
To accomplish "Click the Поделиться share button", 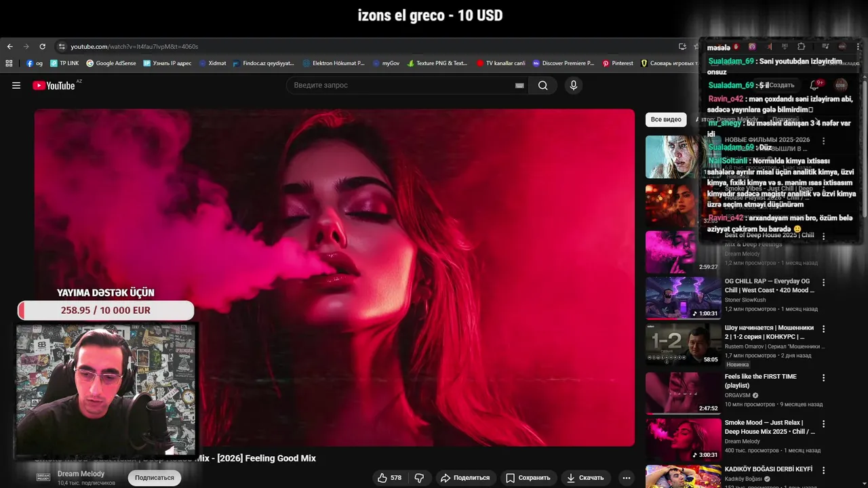I will [465, 478].
